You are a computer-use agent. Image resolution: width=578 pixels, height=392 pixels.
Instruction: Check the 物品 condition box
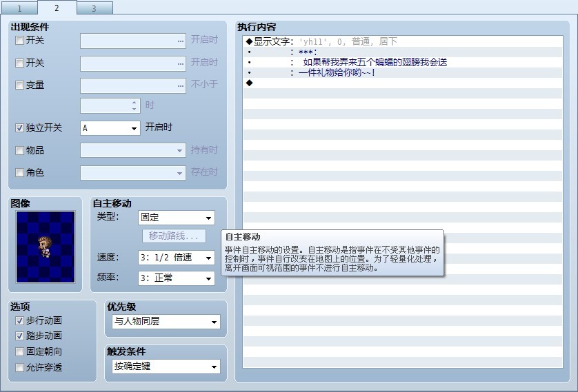[19, 150]
